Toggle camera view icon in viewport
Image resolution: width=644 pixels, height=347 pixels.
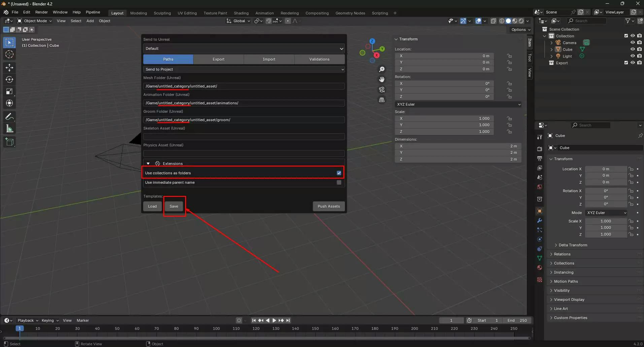click(382, 90)
